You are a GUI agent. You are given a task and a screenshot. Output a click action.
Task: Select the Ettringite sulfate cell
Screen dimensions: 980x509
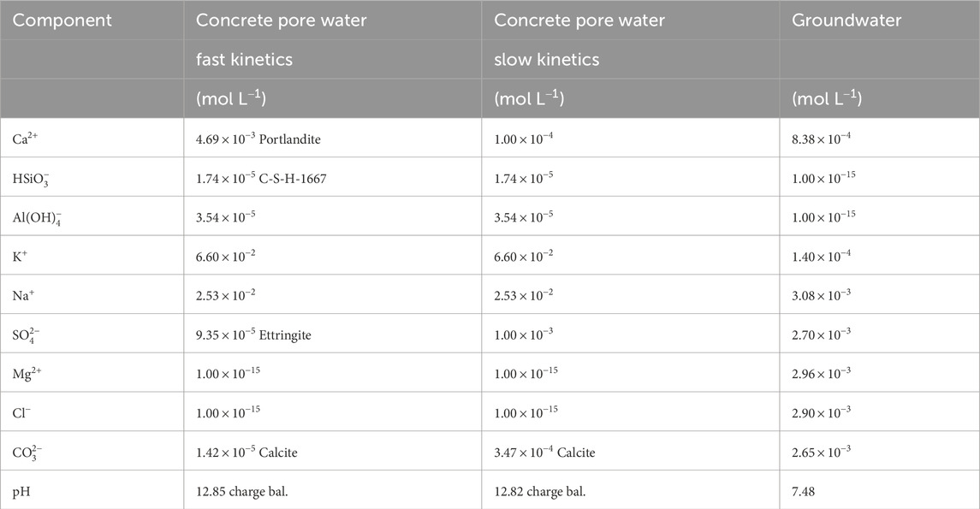253,334
